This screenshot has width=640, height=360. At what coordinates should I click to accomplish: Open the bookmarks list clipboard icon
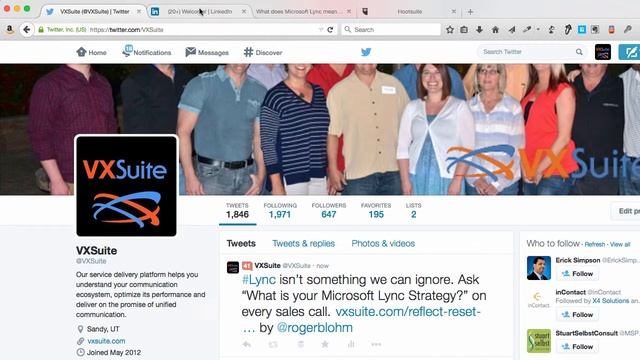464,29
